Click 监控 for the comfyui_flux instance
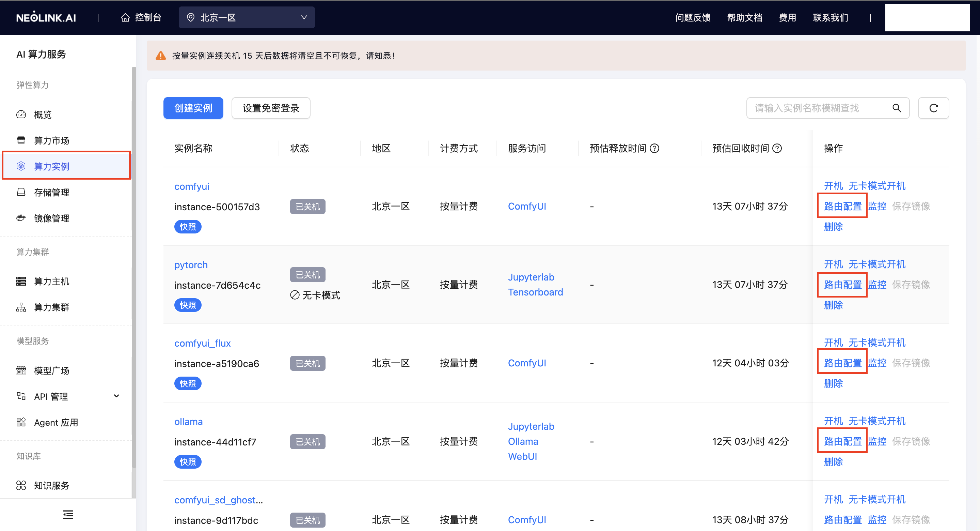The width and height of the screenshot is (980, 531). 877,363
